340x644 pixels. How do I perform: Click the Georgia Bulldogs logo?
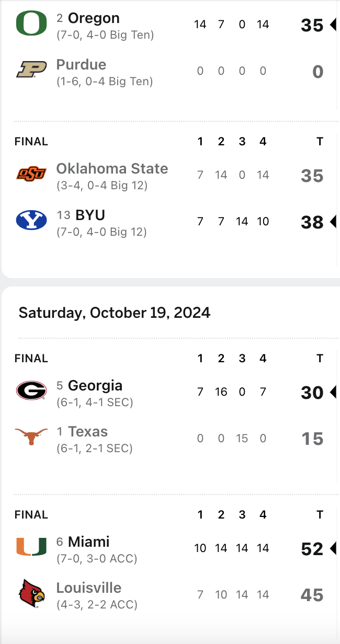(31, 390)
